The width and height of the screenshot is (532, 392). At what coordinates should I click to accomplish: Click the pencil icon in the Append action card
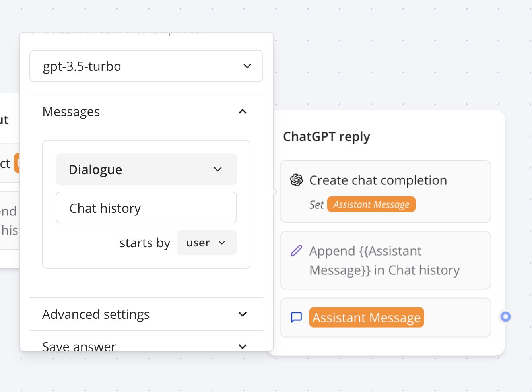click(296, 251)
